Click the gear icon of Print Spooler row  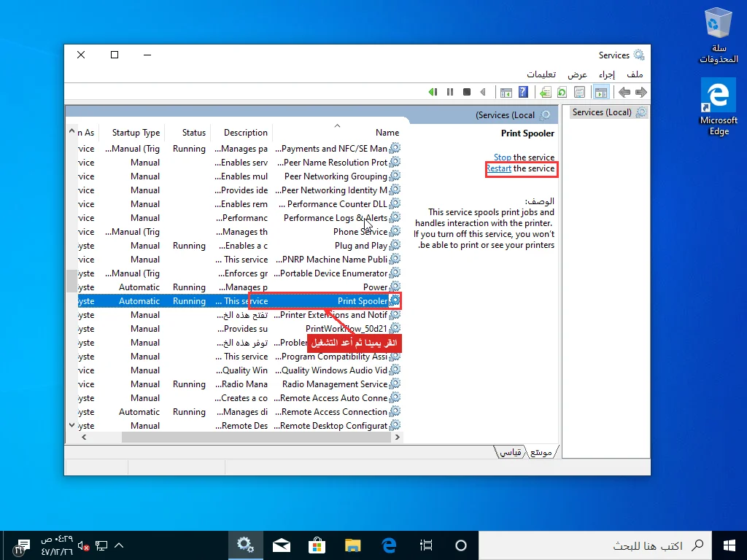click(395, 300)
